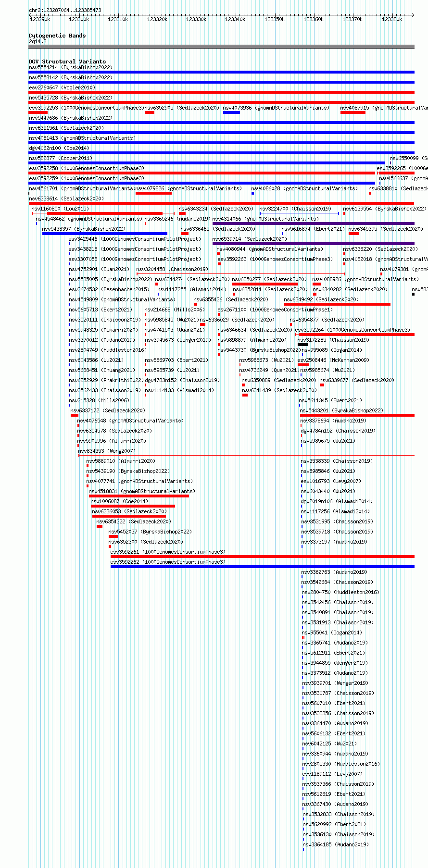Screen dimensions: 428x868
Task: Open nsv5443201 (ByrskaBishop2022) variant
Action: (341, 411)
